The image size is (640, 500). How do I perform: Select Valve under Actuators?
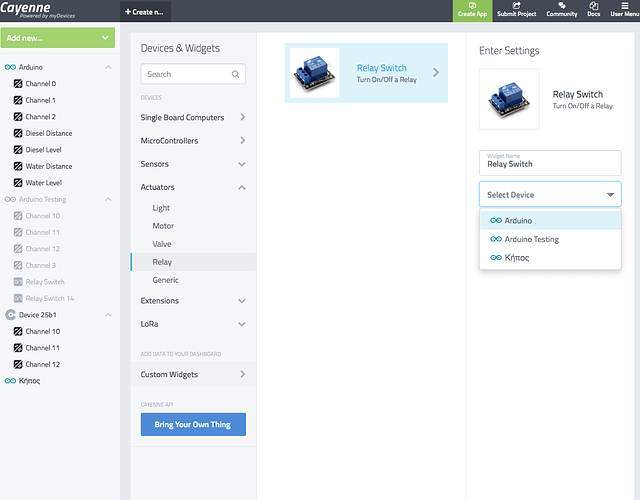(162, 244)
